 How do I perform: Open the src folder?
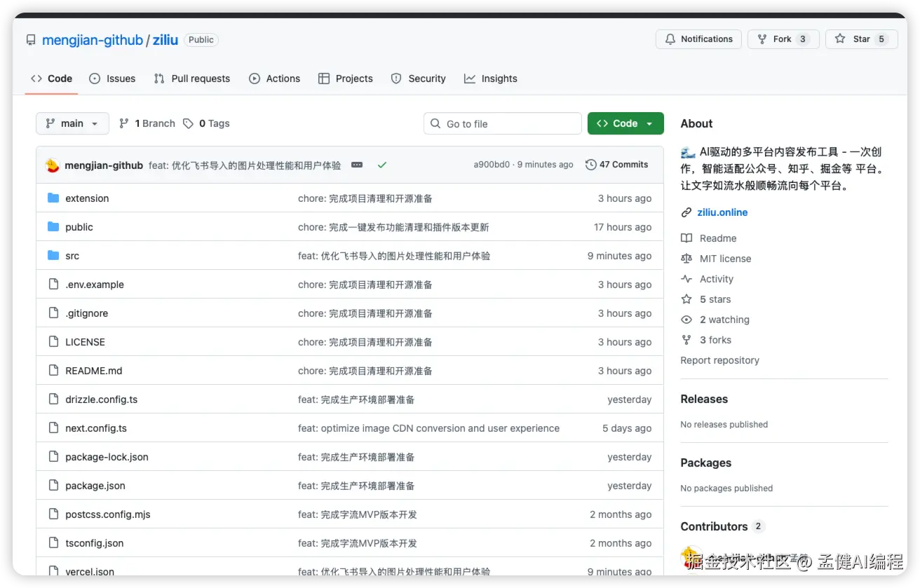tap(72, 256)
